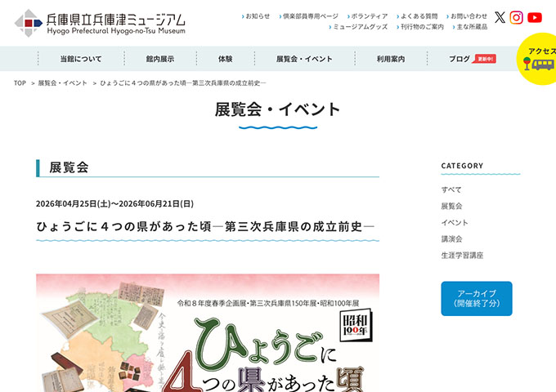
Task: Click the 展覧会・イベント page title
Action: click(278, 109)
